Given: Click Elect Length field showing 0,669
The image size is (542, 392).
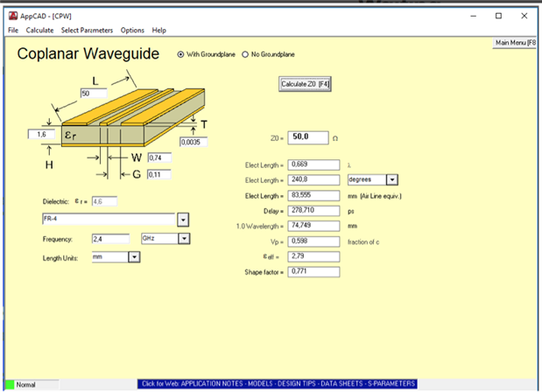Looking at the screenshot, I should tap(313, 164).
